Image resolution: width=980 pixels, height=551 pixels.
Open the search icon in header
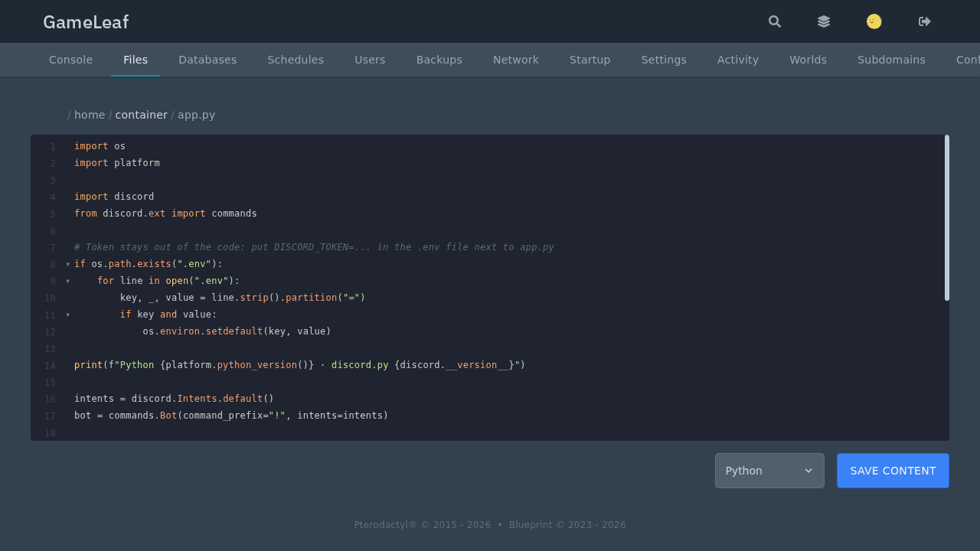(775, 21)
